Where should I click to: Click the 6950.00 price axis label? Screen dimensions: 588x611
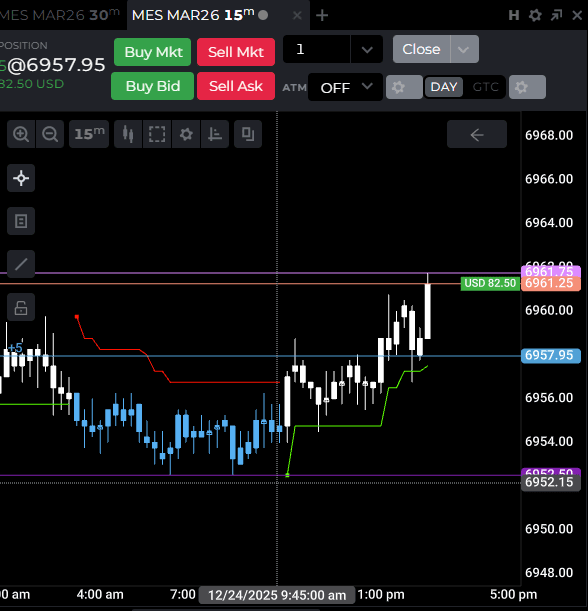point(549,529)
